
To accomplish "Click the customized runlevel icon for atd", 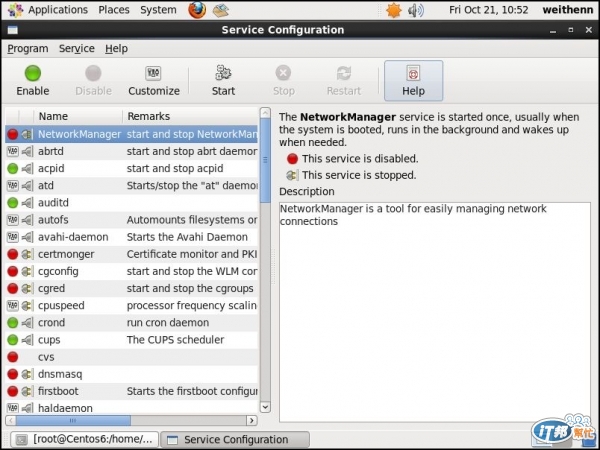I will click(13, 186).
